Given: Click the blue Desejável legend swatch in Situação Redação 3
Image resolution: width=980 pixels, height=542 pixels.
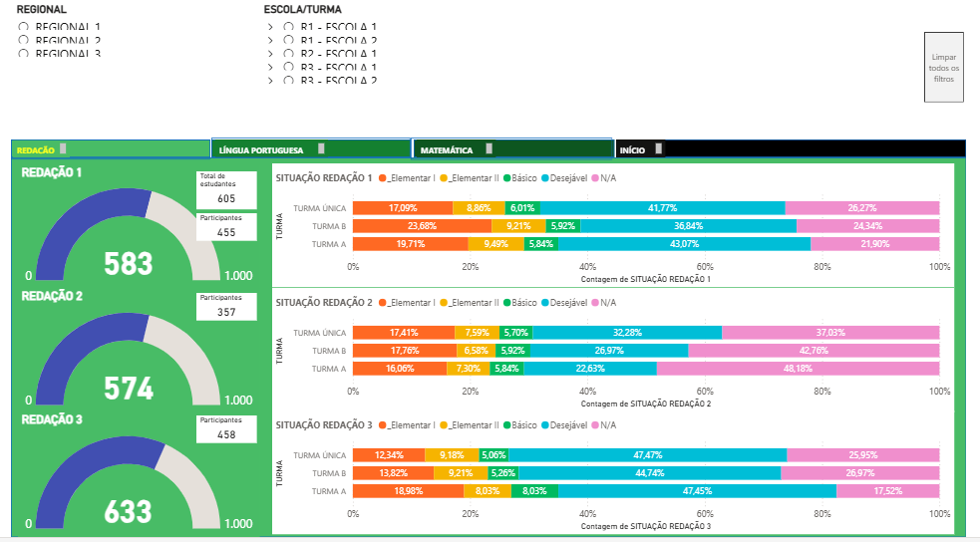Looking at the screenshot, I should pos(544,425).
